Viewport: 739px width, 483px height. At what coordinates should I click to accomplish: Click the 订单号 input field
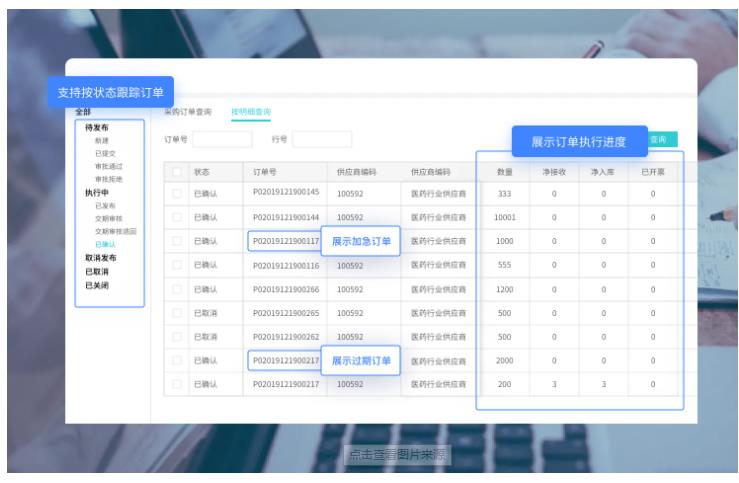pos(221,139)
